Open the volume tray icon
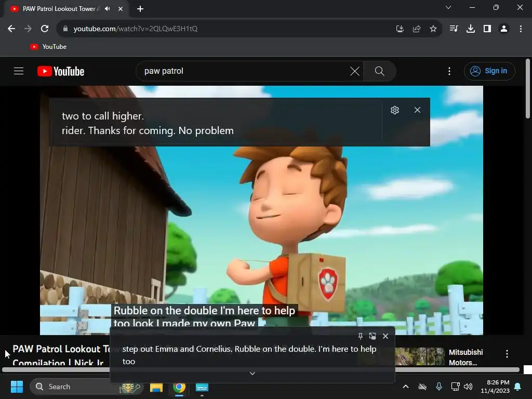 (x=468, y=387)
